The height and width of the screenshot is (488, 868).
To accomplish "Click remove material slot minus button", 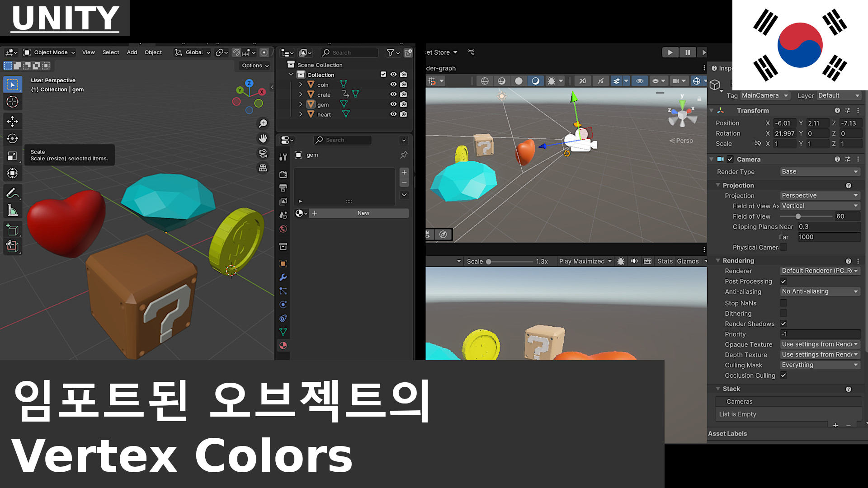I will 404,183.
